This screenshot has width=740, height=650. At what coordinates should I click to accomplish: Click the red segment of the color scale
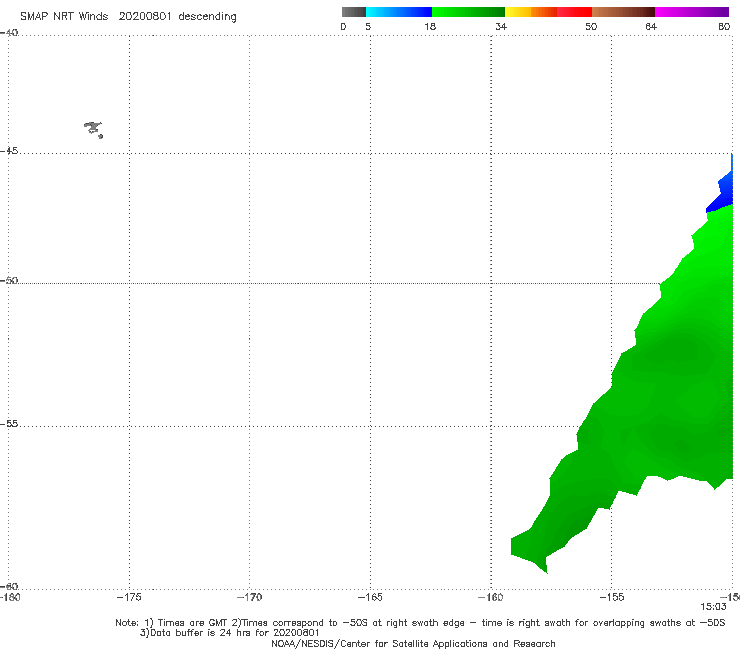pos(574,12)
